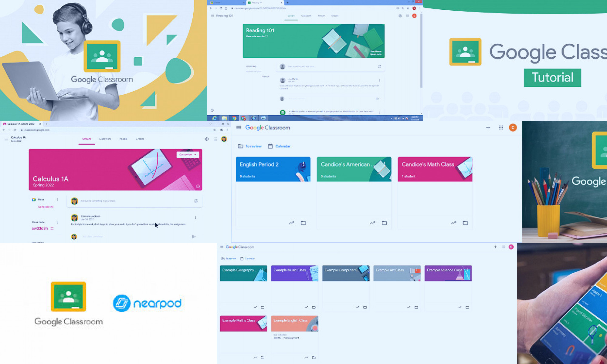Toggle the grid view icon in Google Classroom
The width and height of the screenshot is (607, 364).
501,127
